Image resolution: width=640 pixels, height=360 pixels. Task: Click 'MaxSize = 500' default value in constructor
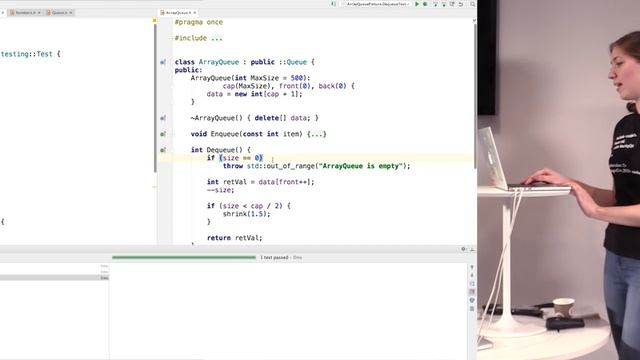pyautogui.click(x=277, y=78)
